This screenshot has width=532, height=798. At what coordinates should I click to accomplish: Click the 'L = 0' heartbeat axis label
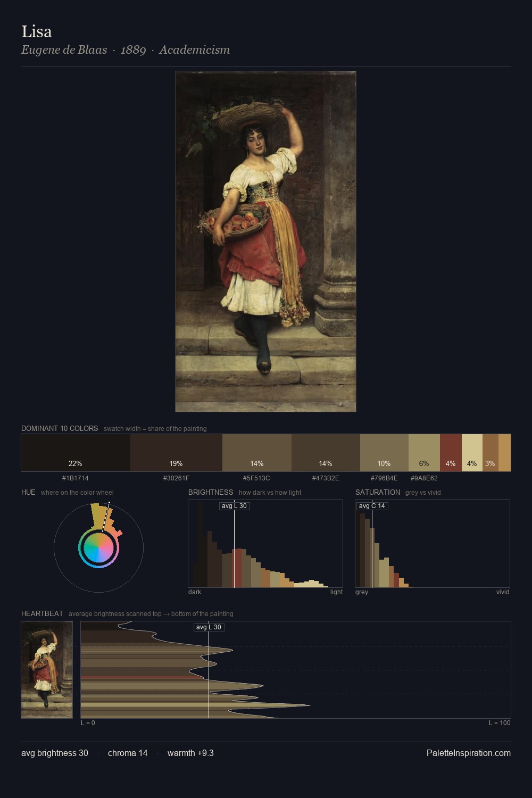coord(88,723)
